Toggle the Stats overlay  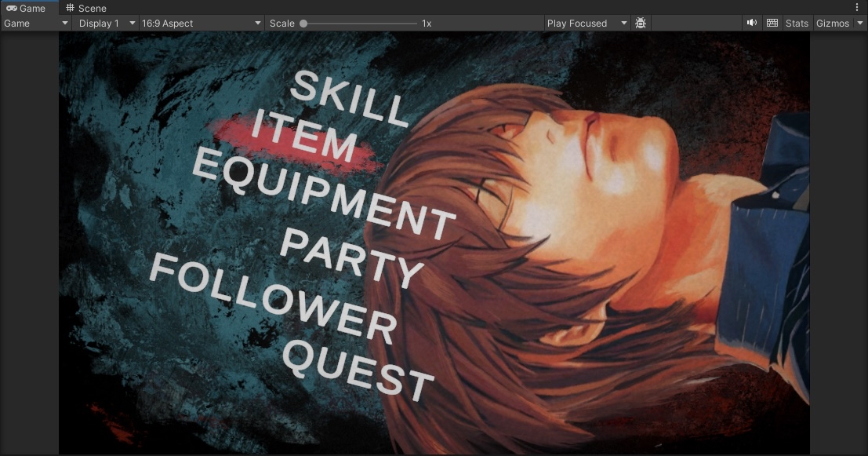797,23
